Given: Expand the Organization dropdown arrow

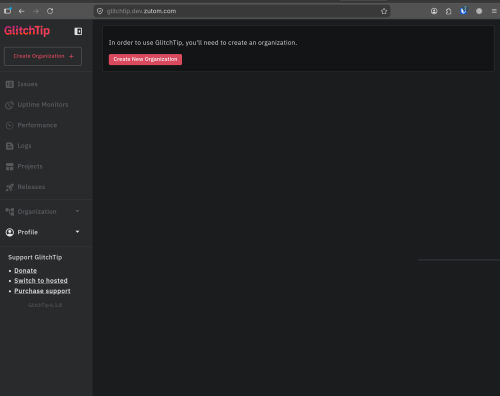Looking at the screenshot, I should pos(77,211).
